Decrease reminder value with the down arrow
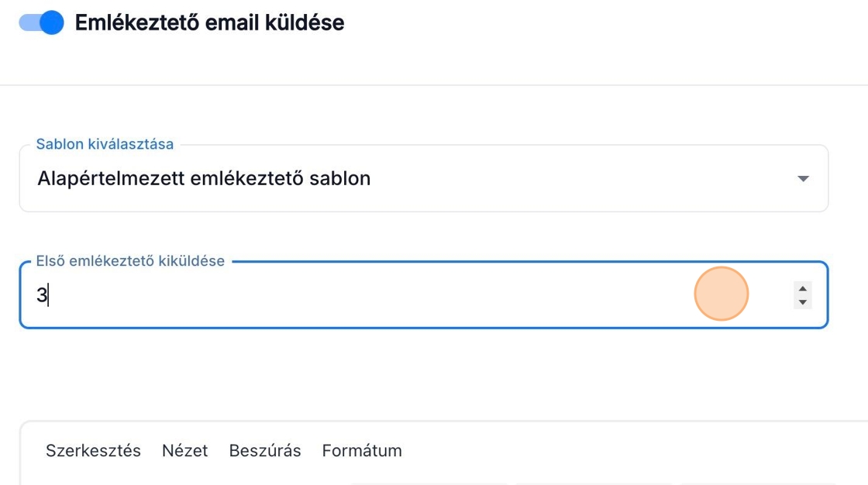 (803, 302)
